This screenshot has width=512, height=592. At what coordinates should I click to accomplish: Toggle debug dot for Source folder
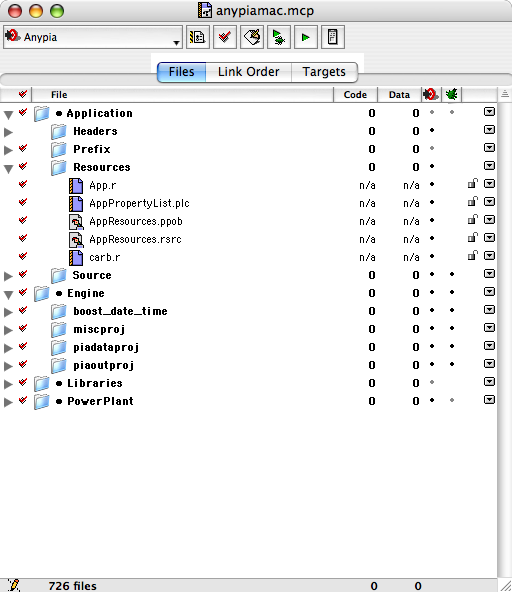[x=452, y=274]
